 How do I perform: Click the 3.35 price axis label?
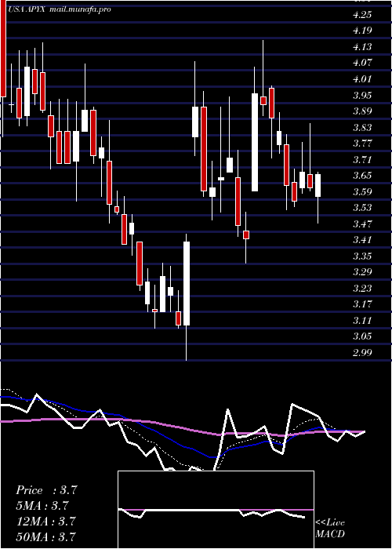point(362,256)
